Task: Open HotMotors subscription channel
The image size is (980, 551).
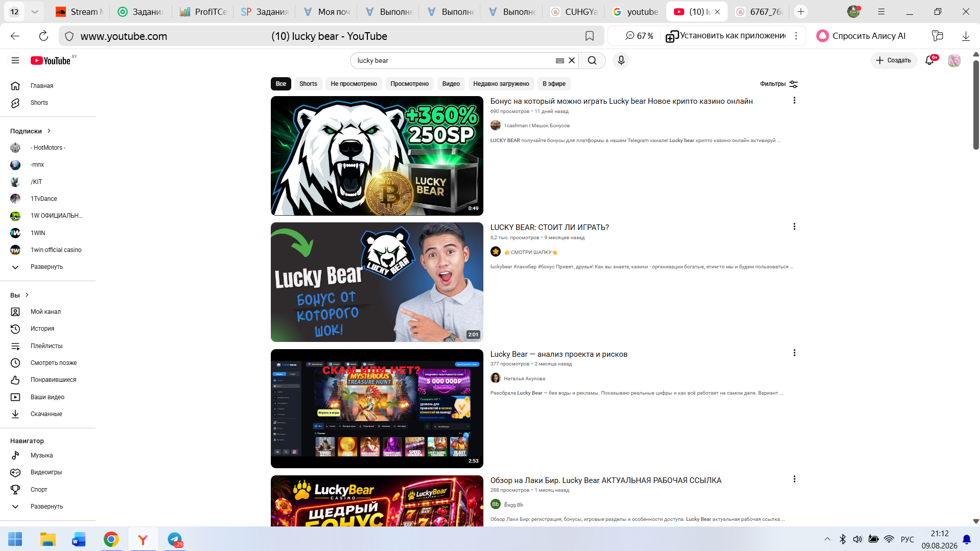Action: pos(48,148)
